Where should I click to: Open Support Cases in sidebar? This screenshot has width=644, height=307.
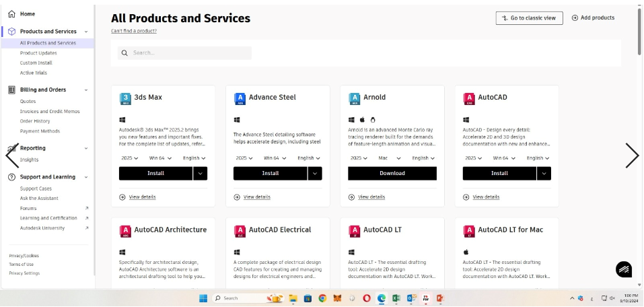(x=36, y=189)
